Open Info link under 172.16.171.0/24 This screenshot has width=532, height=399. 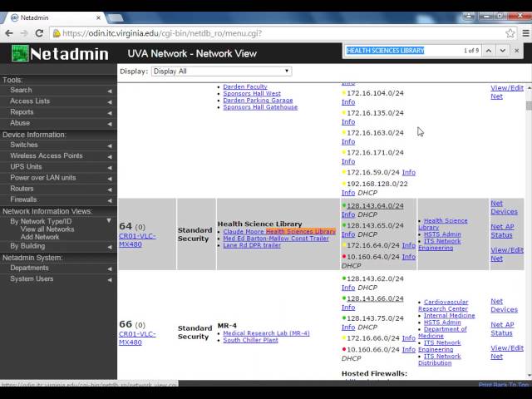coord(348,162)
